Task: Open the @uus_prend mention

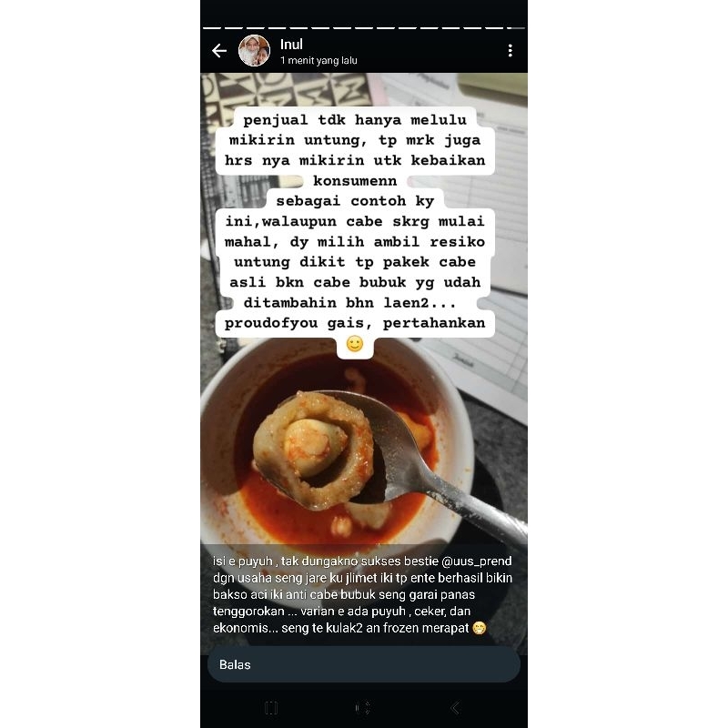Action: pos(476,561)
